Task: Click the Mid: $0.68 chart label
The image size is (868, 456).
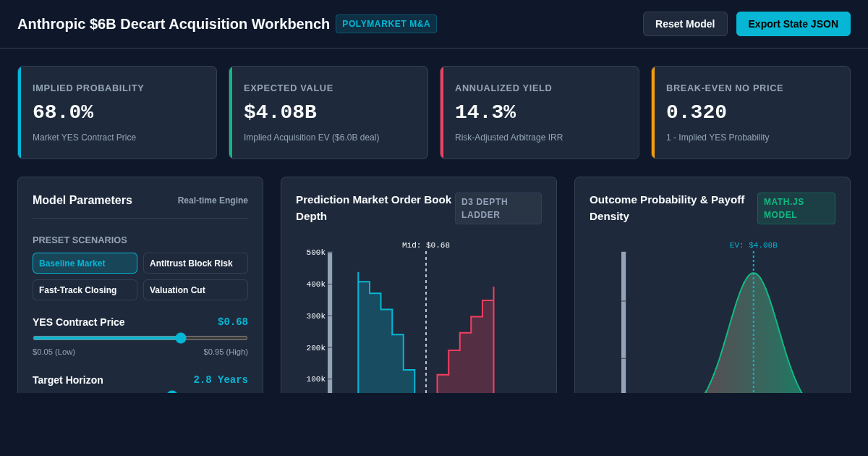Action: 426,245
